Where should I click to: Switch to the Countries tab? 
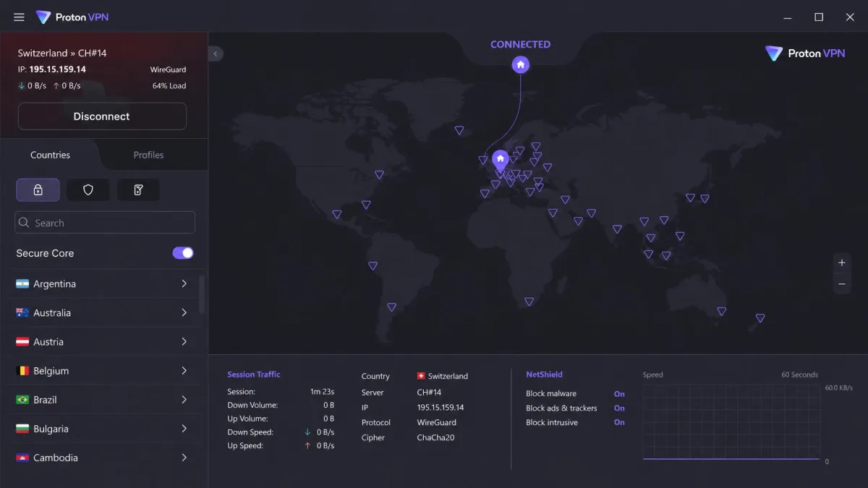coord(50,155)
